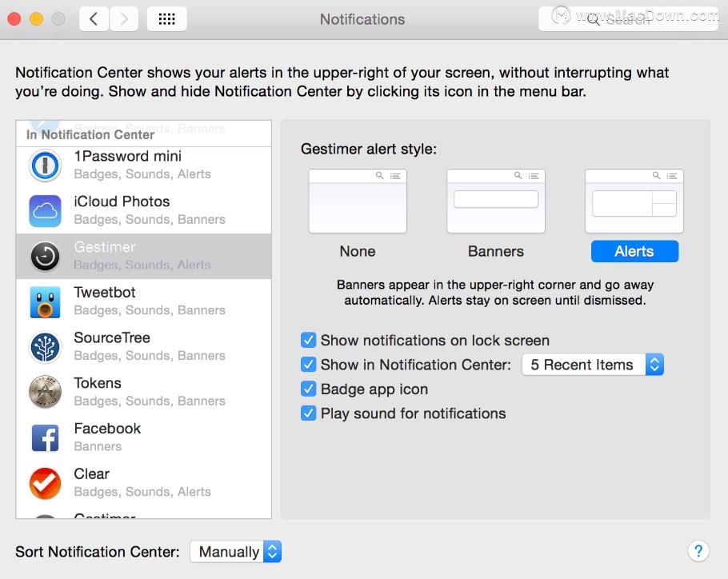
Task: Click the Tokens coin icon
Action: (45, 392)
